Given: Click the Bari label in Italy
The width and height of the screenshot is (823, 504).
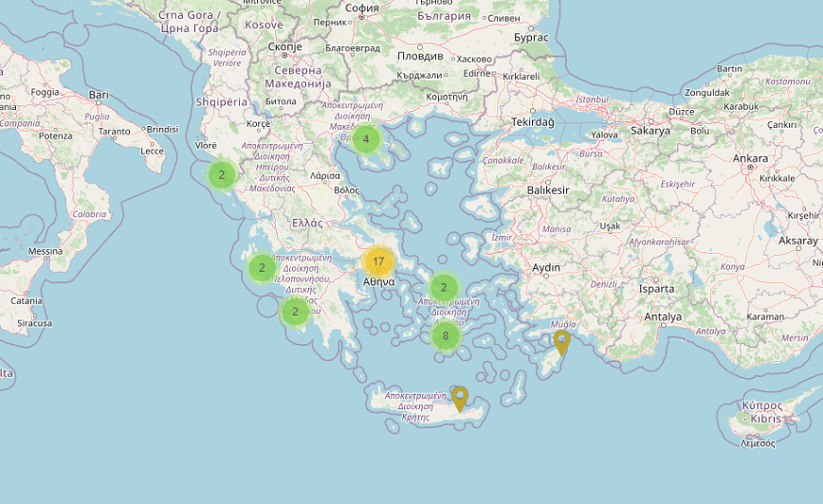Looking at the screenshot, I should (99, 95).
